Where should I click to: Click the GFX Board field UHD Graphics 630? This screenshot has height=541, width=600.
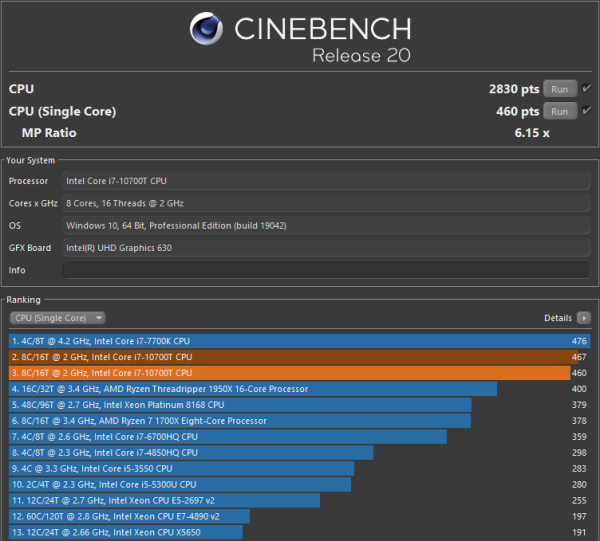326,248
